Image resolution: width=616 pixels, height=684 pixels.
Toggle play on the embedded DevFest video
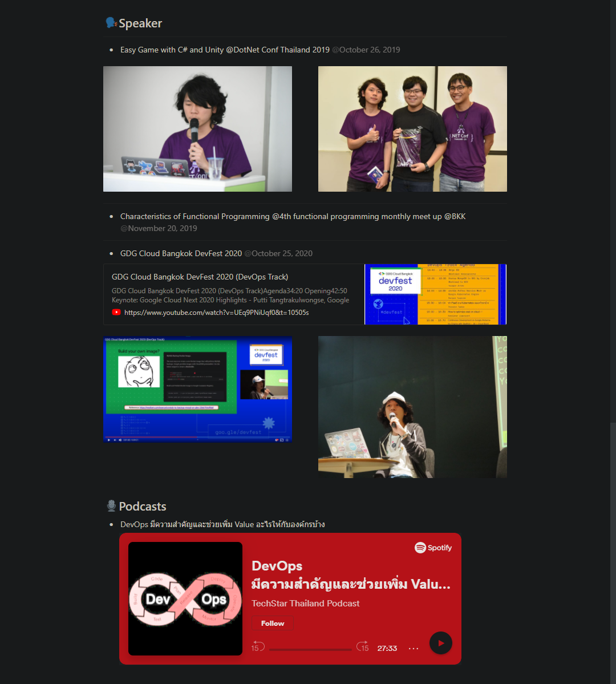click(x=108, y=440)
